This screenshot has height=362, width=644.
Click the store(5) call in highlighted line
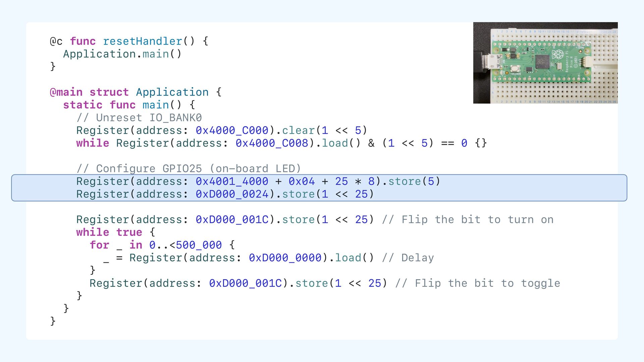[x=414, y=181]
